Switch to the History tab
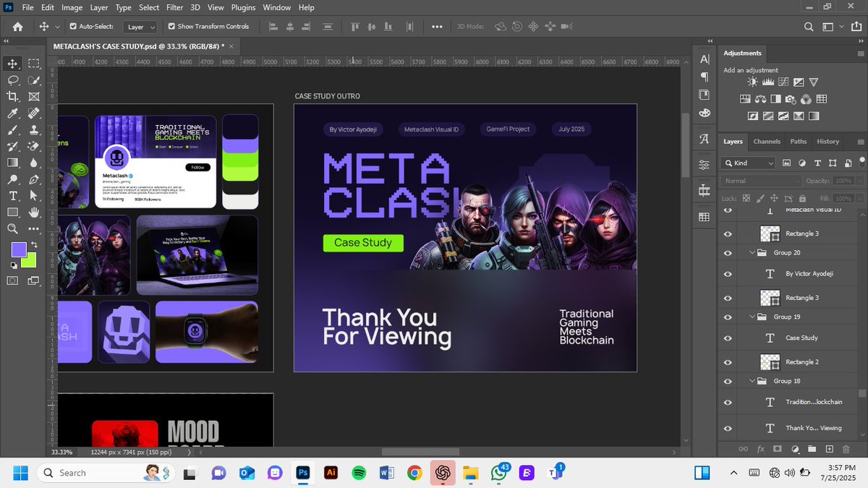The width and height of the screenshot is (868, 488). point(828,142)
